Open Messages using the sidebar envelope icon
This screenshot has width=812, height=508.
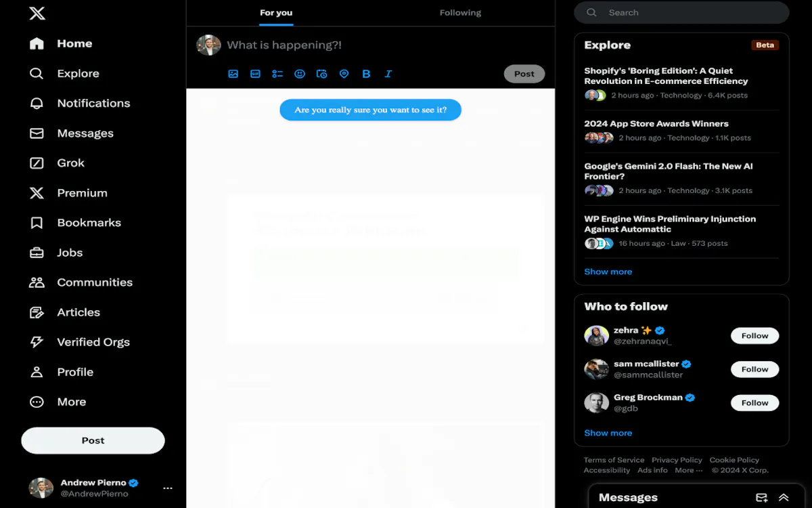pos(37,133)
